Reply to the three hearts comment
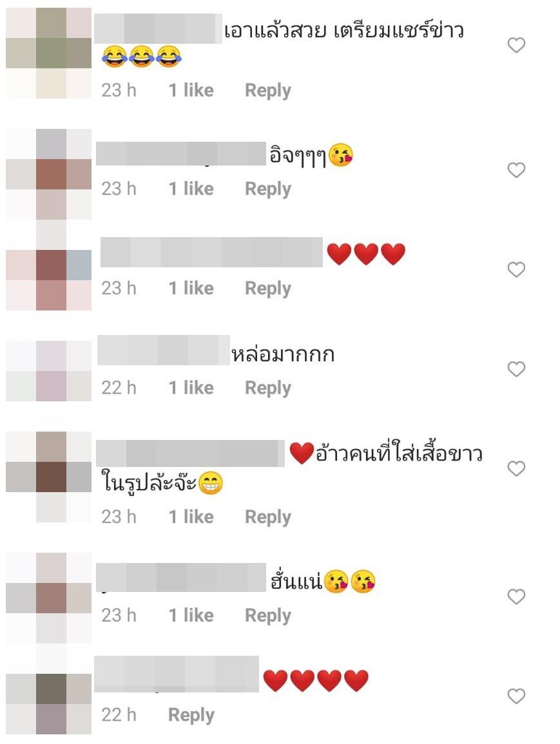560x744 pixels. pos(267,289)
